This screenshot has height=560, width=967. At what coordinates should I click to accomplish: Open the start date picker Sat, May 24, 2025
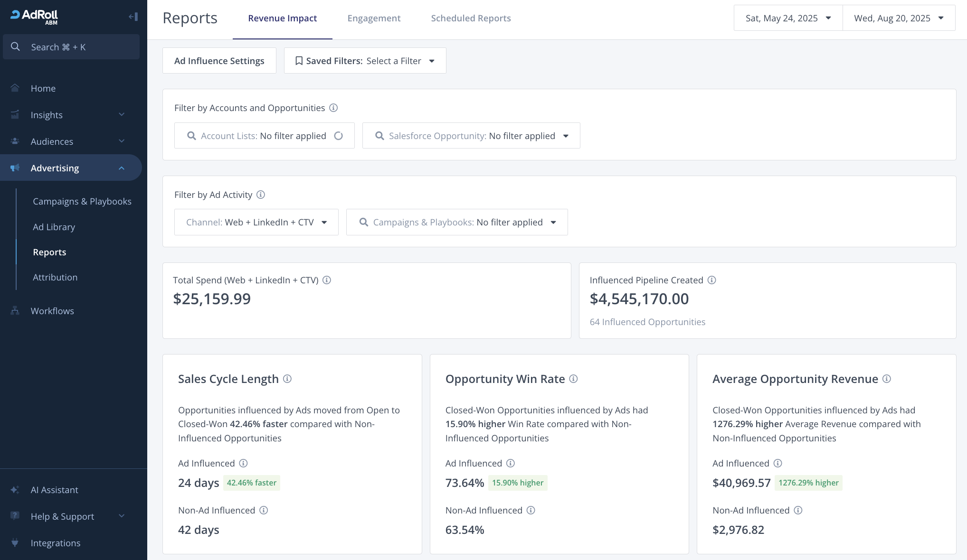coord(788,18)
